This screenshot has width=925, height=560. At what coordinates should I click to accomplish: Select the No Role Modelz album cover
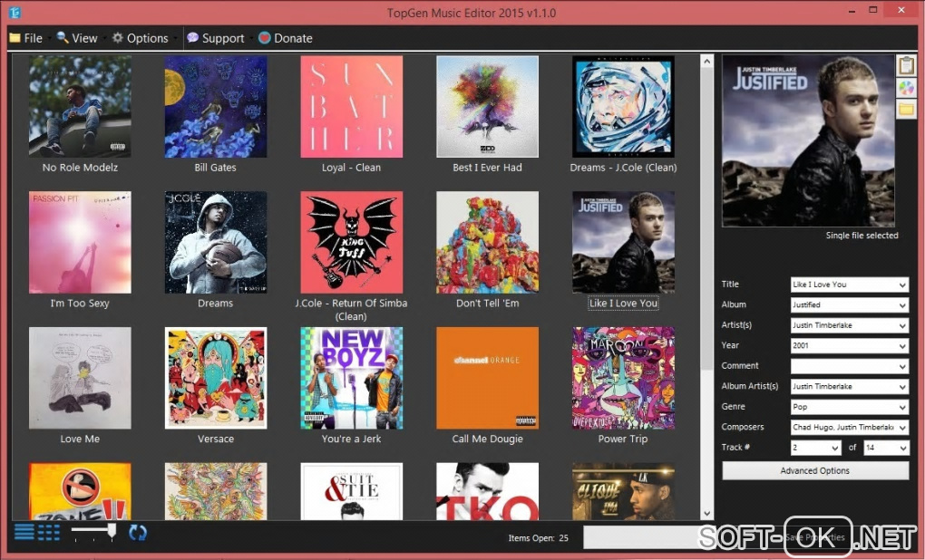(80, 106)
